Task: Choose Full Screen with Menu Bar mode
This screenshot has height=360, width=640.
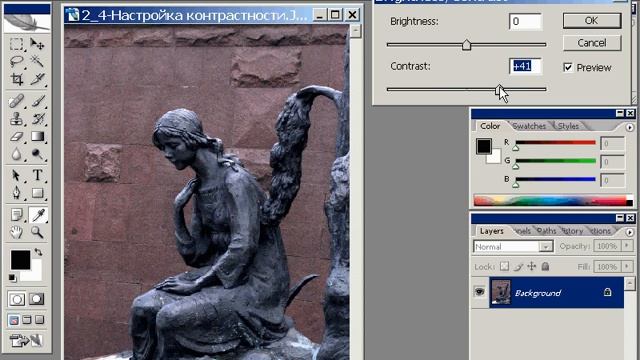Action: [x=27, y=320]
